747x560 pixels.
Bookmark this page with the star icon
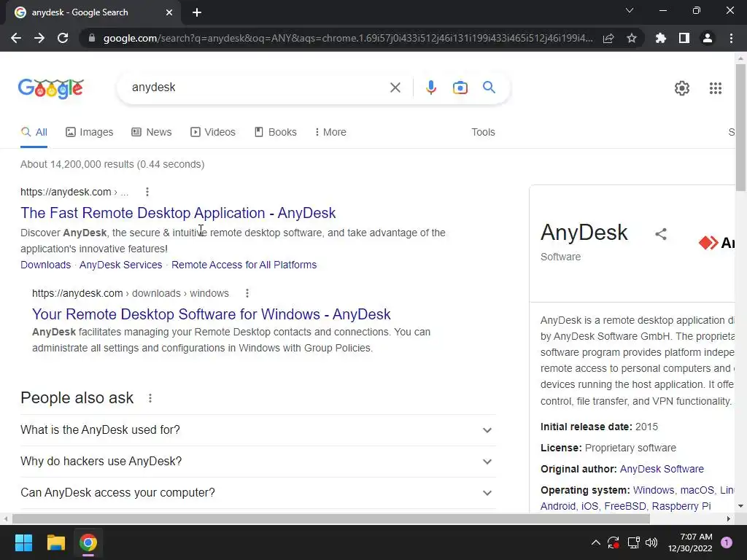(632, 38)
